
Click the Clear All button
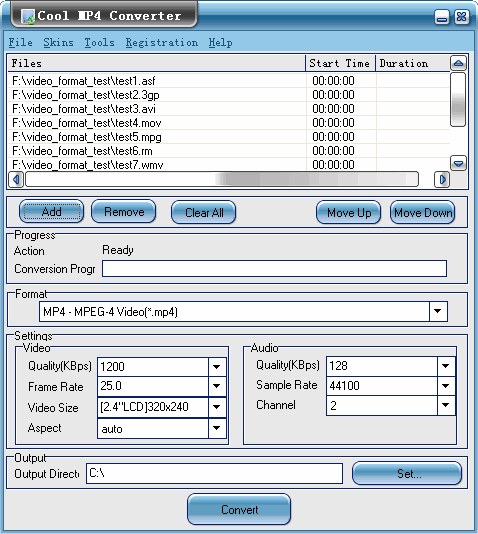coord(204,212)
